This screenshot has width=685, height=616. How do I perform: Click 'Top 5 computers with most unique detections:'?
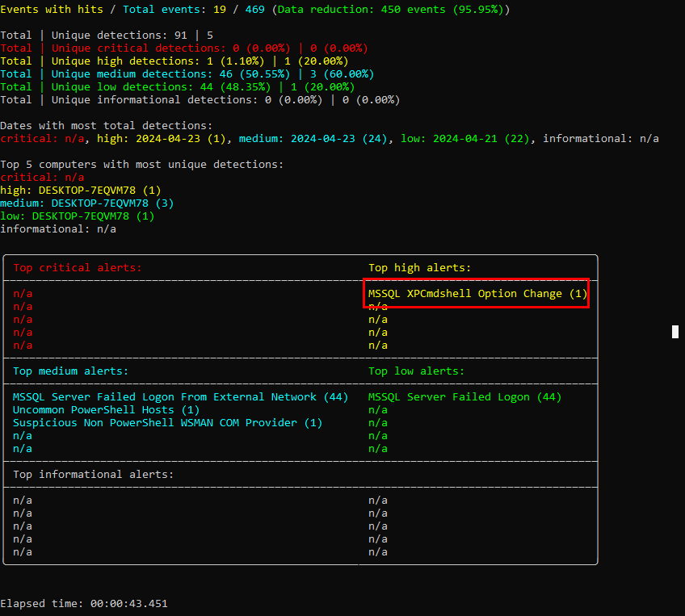point(142,164)
